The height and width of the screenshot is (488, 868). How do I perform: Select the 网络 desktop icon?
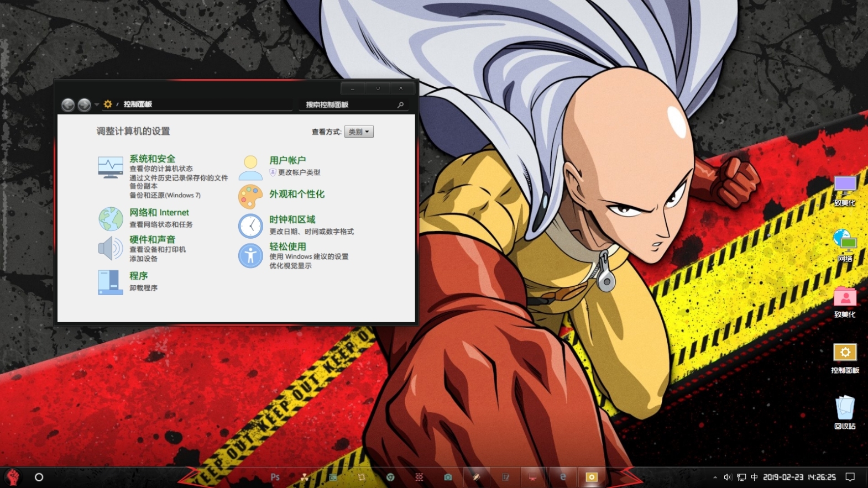pos(845,245)
